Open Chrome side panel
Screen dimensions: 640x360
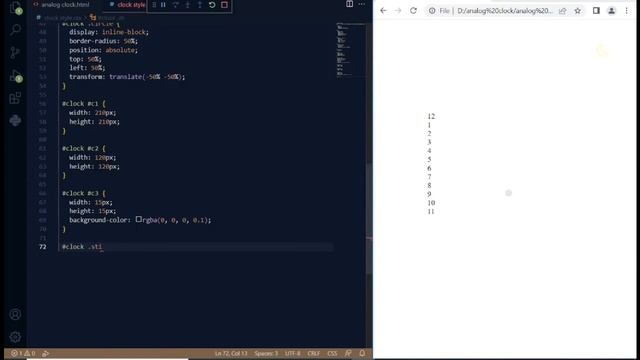tap(596, 11)
